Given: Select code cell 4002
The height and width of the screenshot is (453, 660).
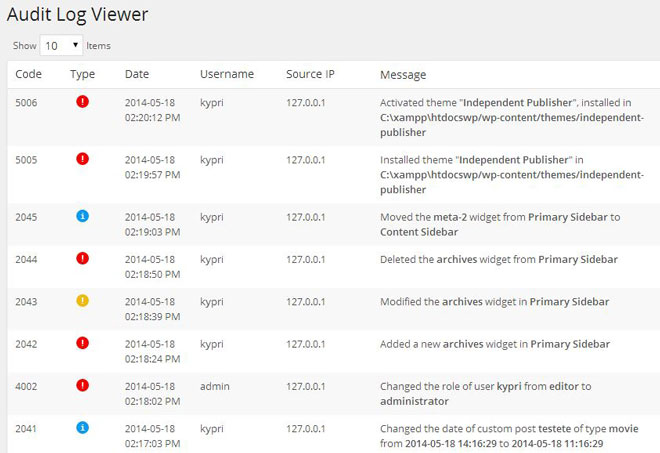Looking at the screenshot, I should (26, 386).
